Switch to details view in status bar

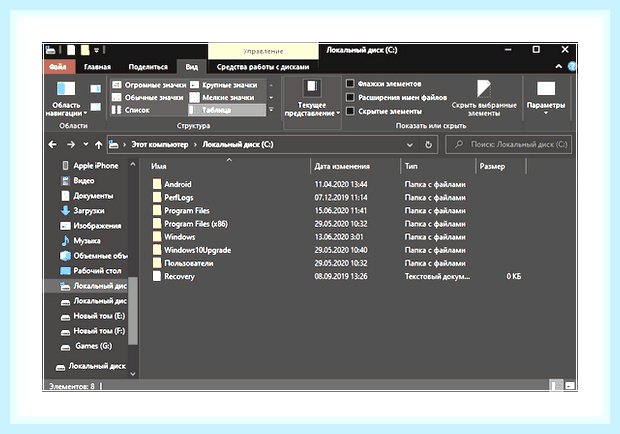pyautogui.click(x=557, y=385)
